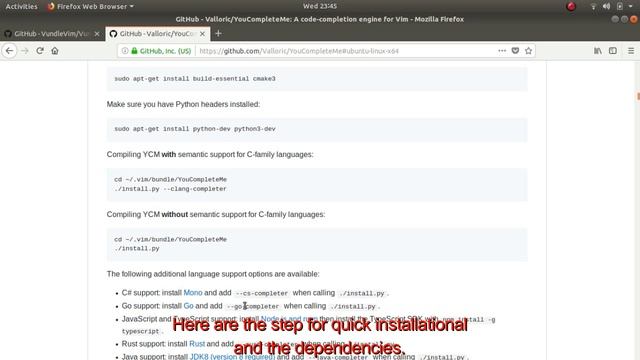This screenshot has width=640, height=360.
Task: Click the build-essential cmake3 command line
Action: click(x=195, y=79)
